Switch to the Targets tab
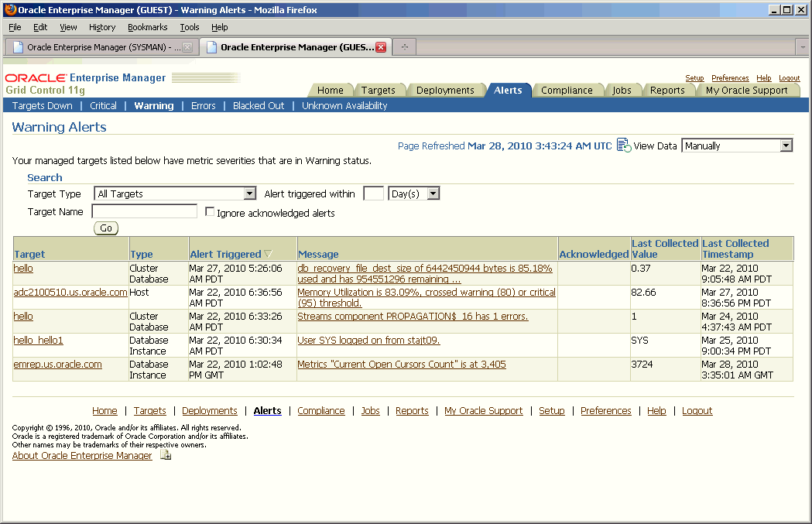Image resolution: width=812 pixels, height=524 pixels. [x=378, y=90]
